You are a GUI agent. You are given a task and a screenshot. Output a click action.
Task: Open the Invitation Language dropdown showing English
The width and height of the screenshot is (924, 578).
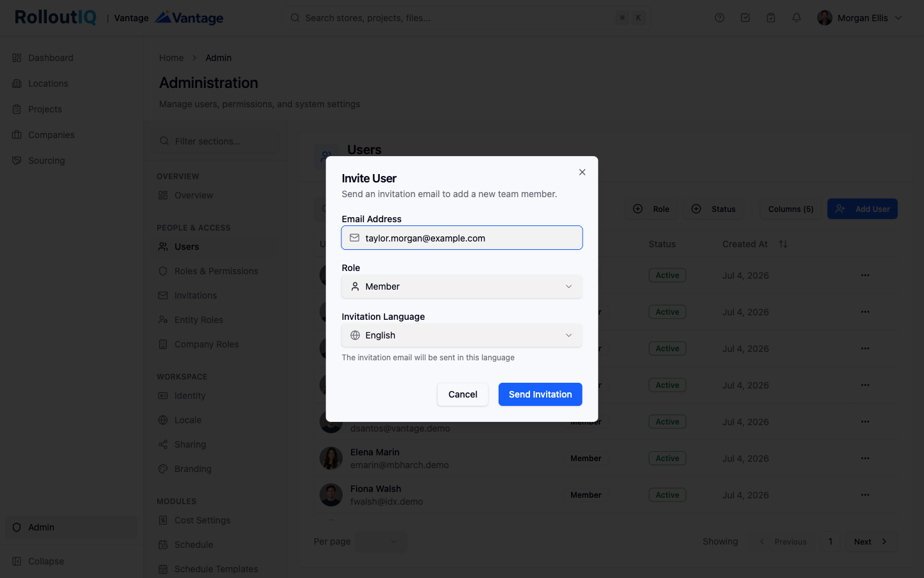(462, 335)
